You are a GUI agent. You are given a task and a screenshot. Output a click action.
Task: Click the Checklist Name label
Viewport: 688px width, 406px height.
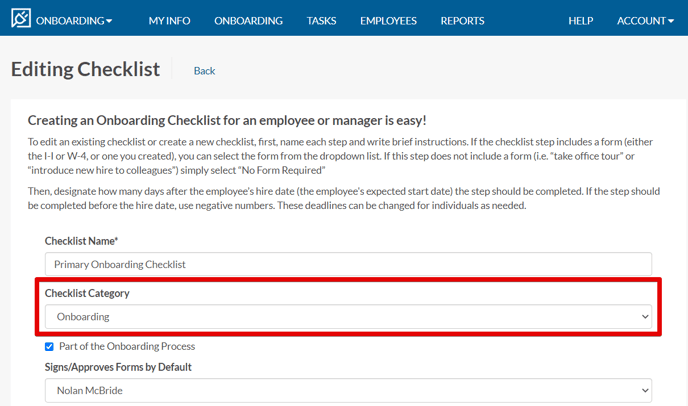click(81, 241)
